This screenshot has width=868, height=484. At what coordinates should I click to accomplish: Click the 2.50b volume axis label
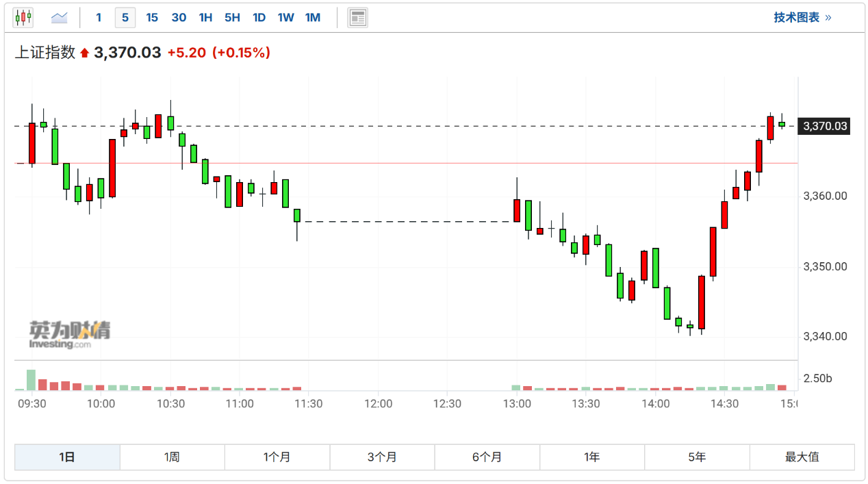817,379
